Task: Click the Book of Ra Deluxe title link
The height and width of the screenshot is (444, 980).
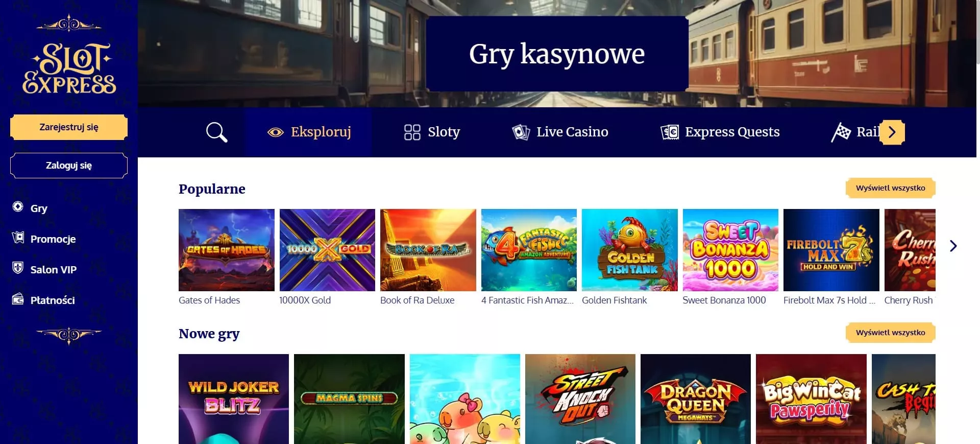Action: (x=417, y=300)
